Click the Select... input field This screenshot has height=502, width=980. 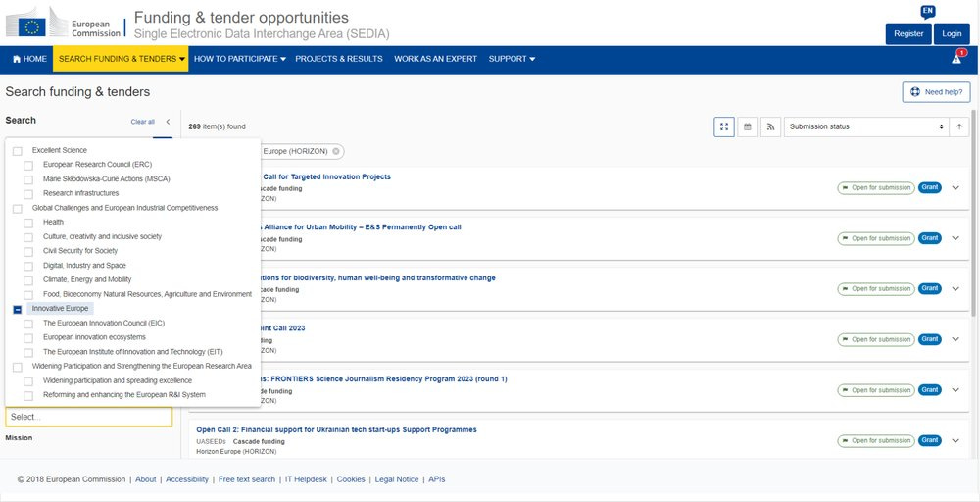(x=89, y=417)
